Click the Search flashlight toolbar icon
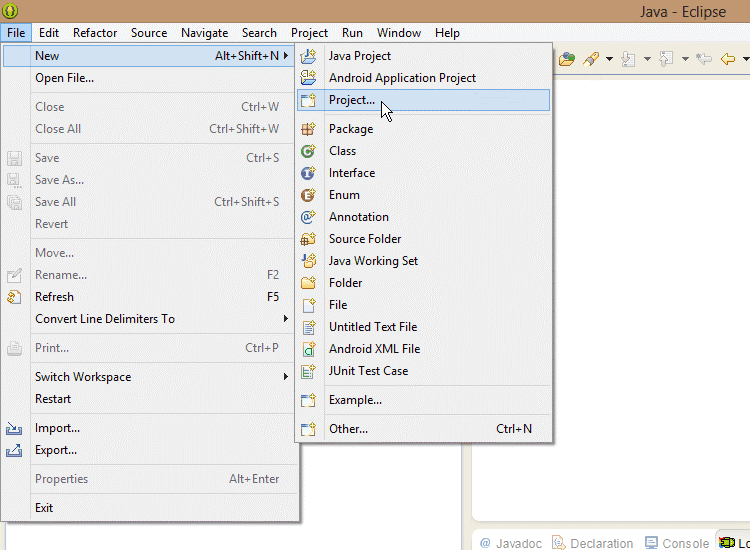750x550 pixels. coord(591,59)
